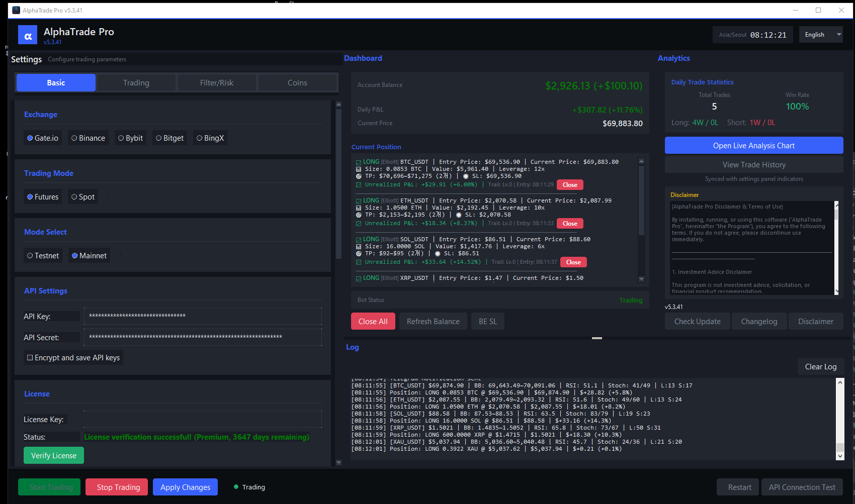The width and height of the screenshot is (855, 504).
Task: Apply Changes to settings
Action: (x=186, y=487)
